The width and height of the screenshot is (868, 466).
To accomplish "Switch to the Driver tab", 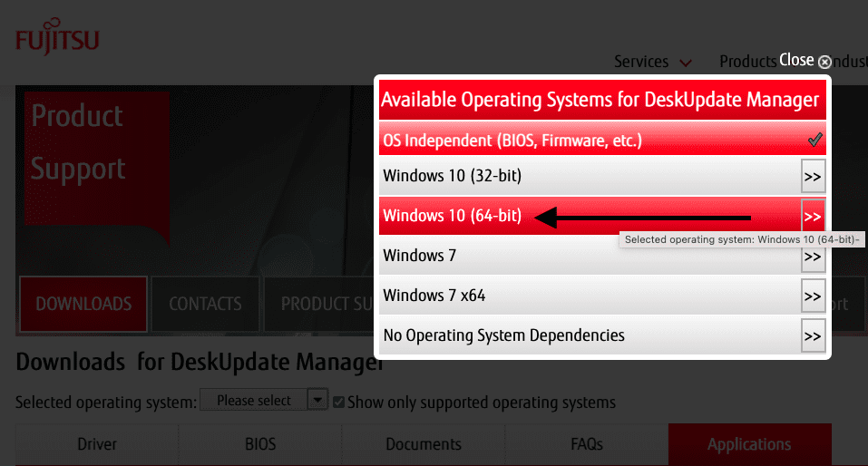I will (96, 444).
